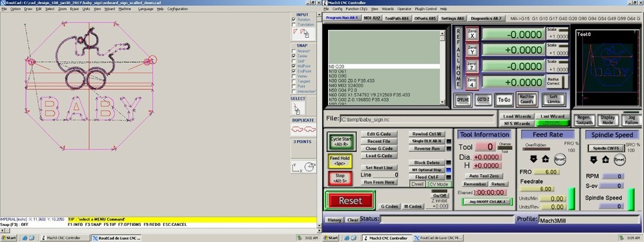
Task: Click the Feed Hold button
Action: (340, 161)
